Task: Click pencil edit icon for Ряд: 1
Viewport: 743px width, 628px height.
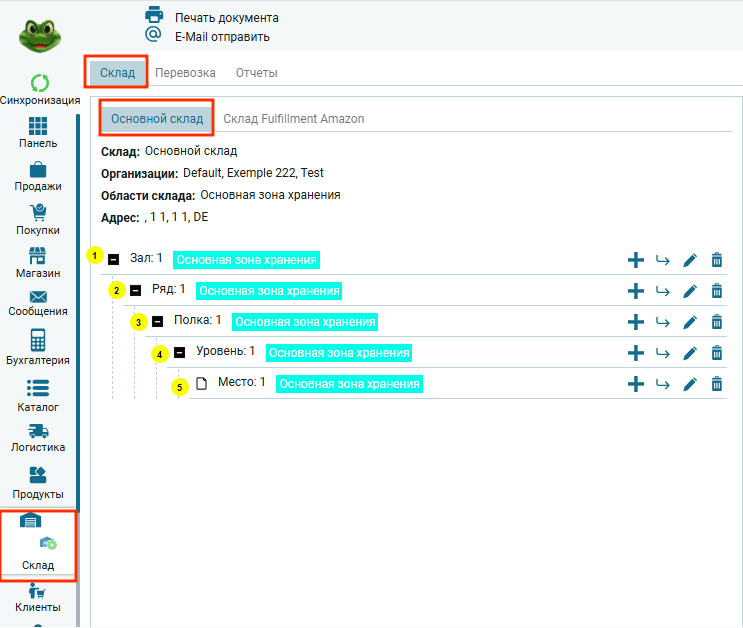Action: coord(689,291)
